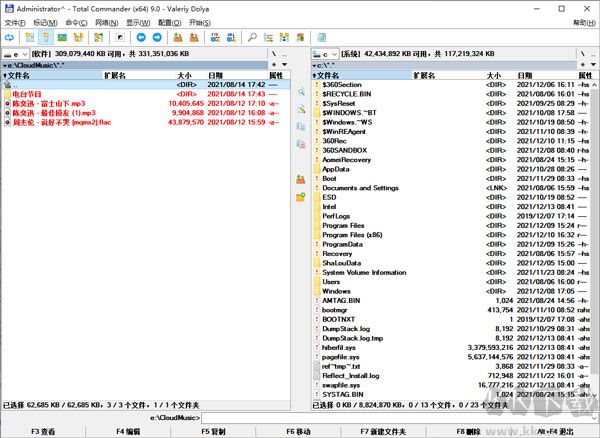Viewport: 600px width, 438px height.
Task: Open the 网络(N) menu
Action: point(106,23)
